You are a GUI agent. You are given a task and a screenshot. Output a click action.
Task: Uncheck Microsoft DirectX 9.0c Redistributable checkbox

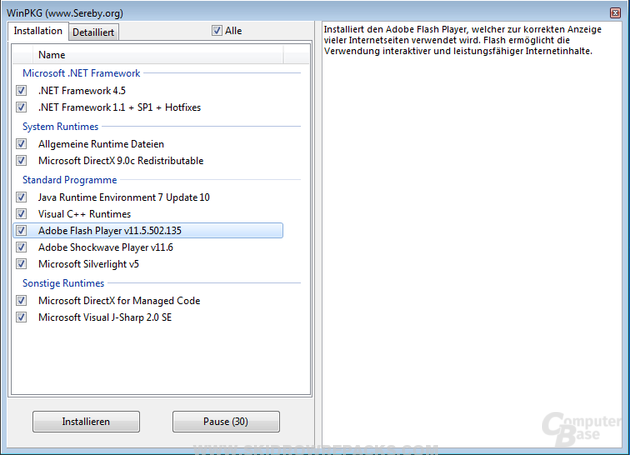tap(22, 160)
